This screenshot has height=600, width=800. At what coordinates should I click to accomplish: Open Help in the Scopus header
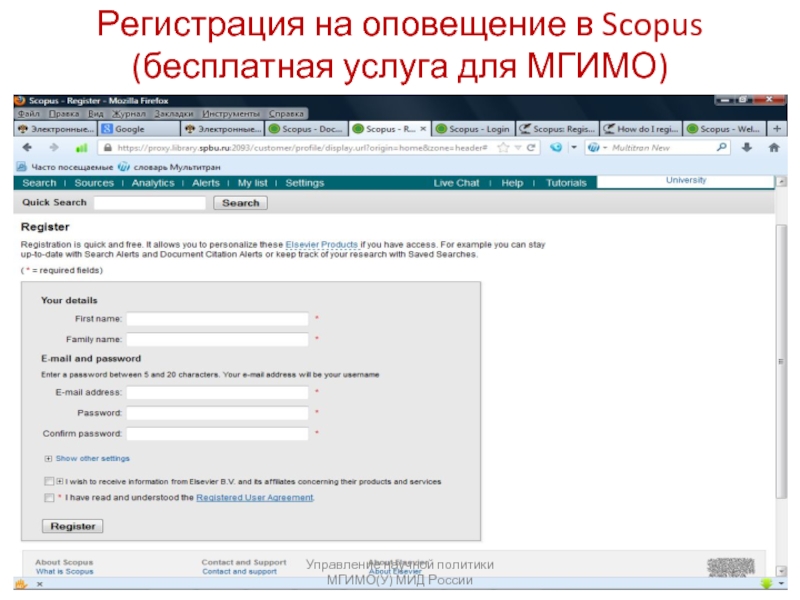coord(512,183)
